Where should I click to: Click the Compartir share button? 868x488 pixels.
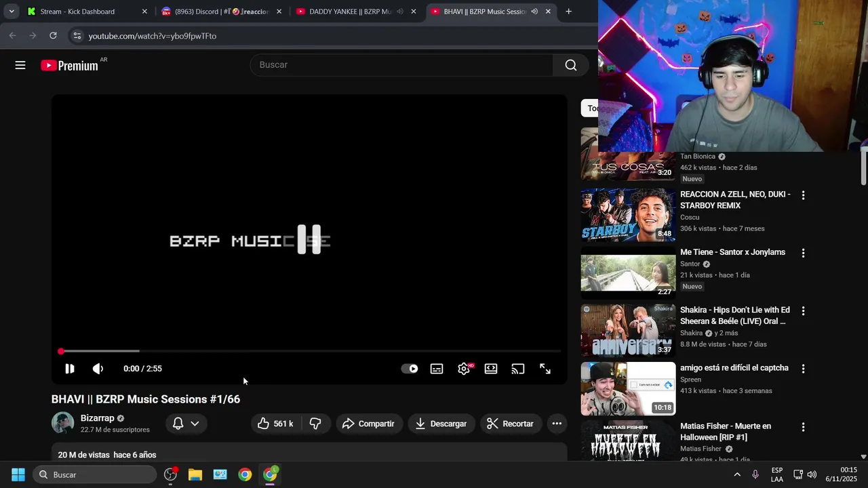[368, 424]
